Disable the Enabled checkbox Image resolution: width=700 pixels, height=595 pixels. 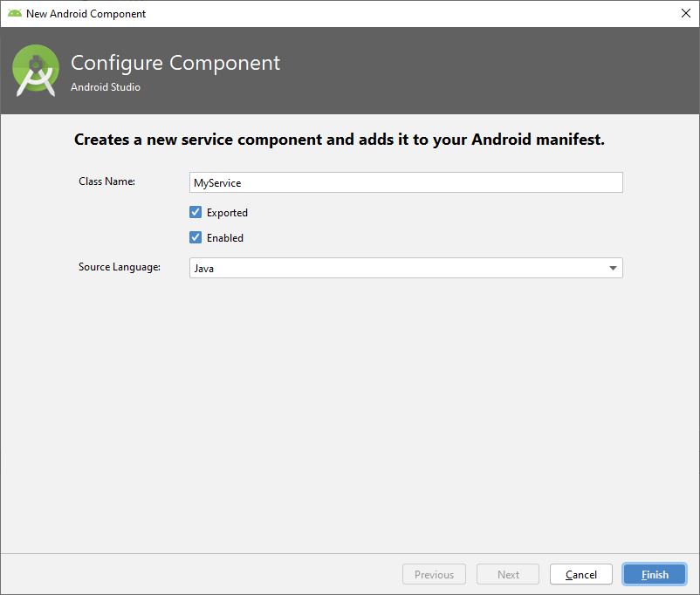pos(196,237)
